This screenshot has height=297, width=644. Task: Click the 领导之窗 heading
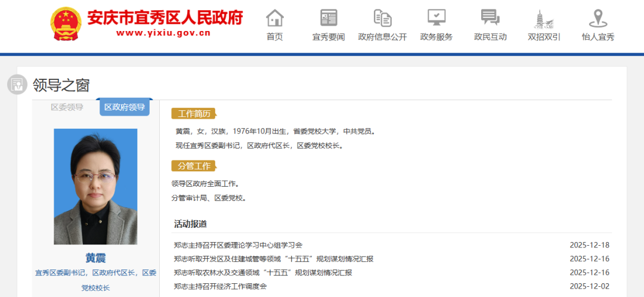tap(61, 85)
